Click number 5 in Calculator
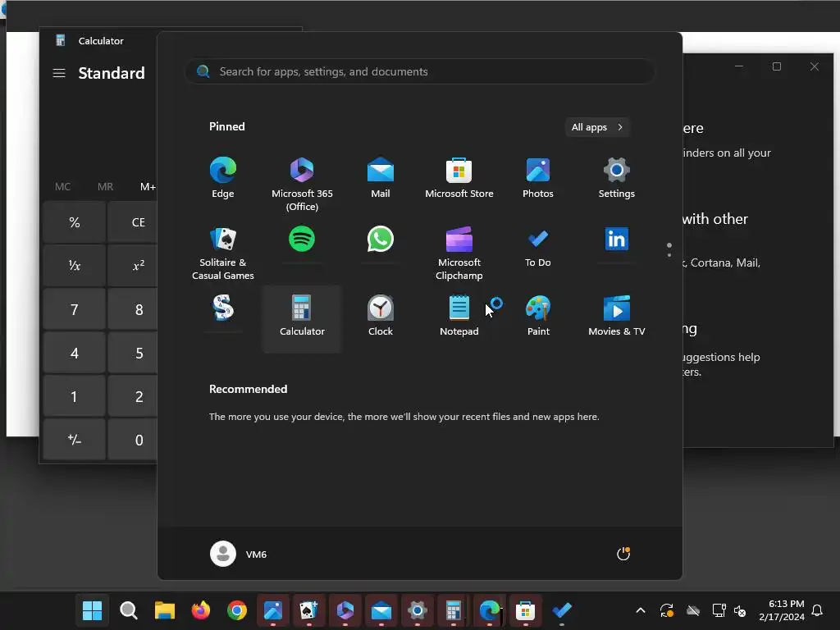The height and width of the screenshot is (630, 840). 133,353
